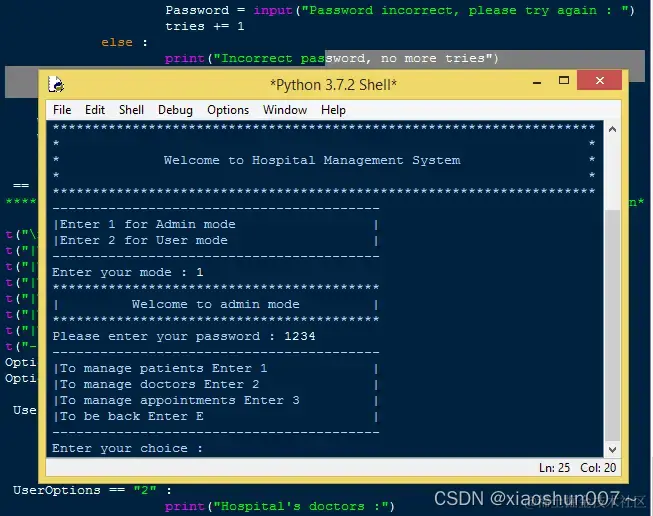
Task: Click the vertical scrollbar thumb
Action: pos(612,325)
